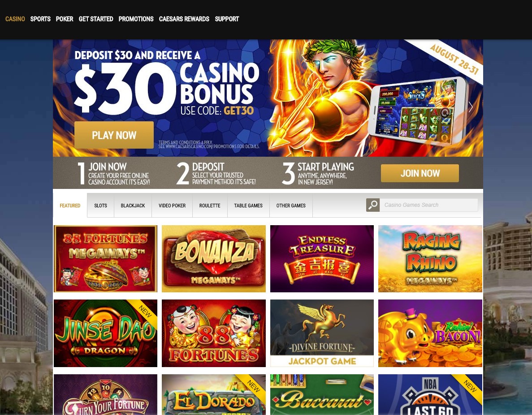Open Endless Treasure game tile

pos(322,258)
